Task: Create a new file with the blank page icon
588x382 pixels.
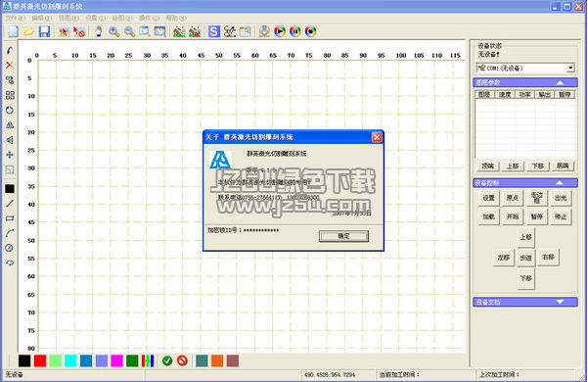Action: [x=14, y=31]
